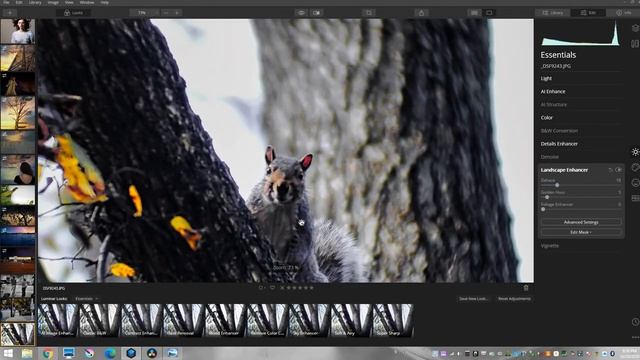Apply the Sky Enhancer look
The height and width of the screenshot is (360, 640).
click(309, 320)
